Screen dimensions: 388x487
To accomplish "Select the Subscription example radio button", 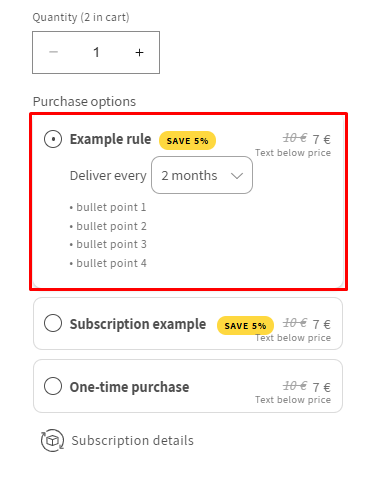I will 53,323.
